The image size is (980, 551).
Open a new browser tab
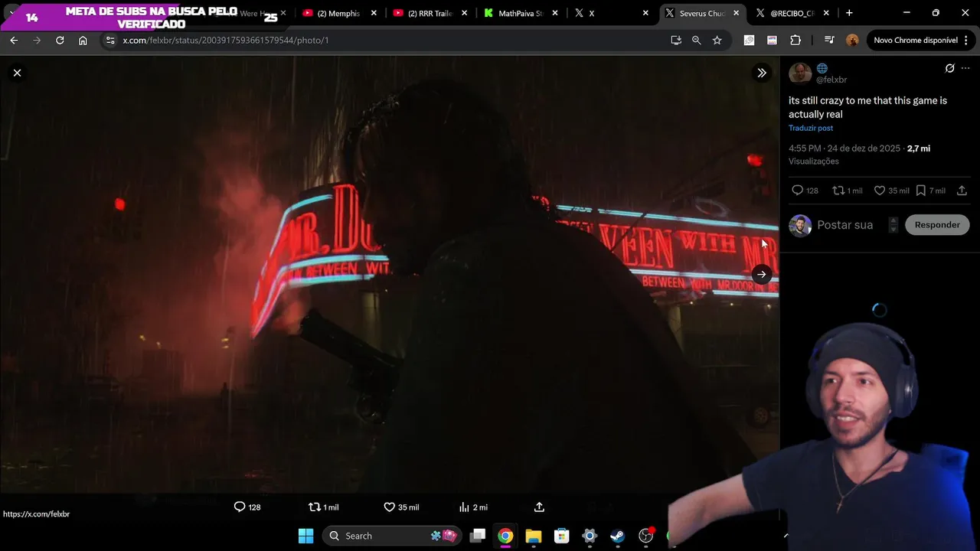tap(849, 13)
